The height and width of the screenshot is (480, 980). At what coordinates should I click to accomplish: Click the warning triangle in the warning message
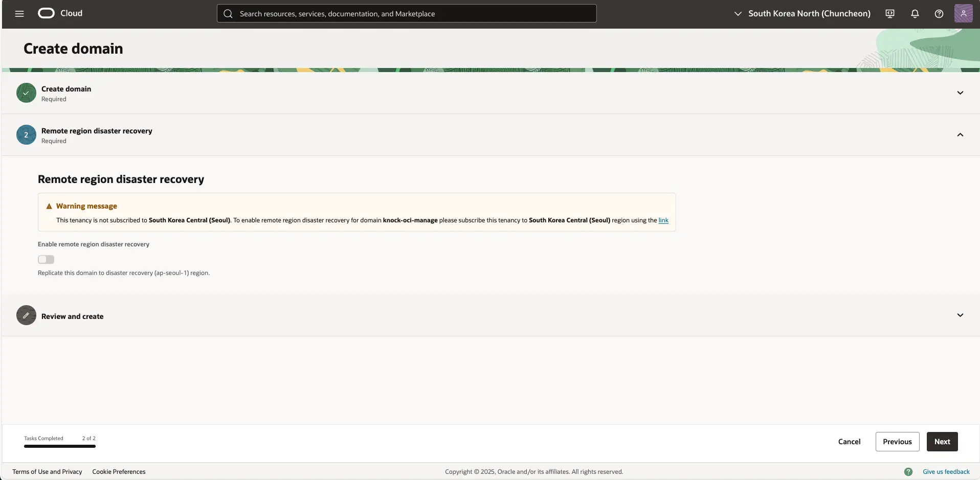48,206
